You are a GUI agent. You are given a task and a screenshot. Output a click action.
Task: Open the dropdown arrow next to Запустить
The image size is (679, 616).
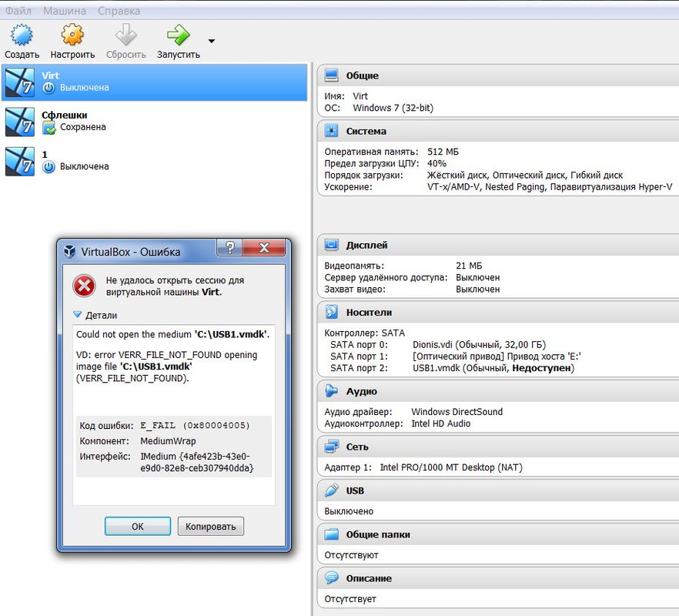tap(211, 41)
